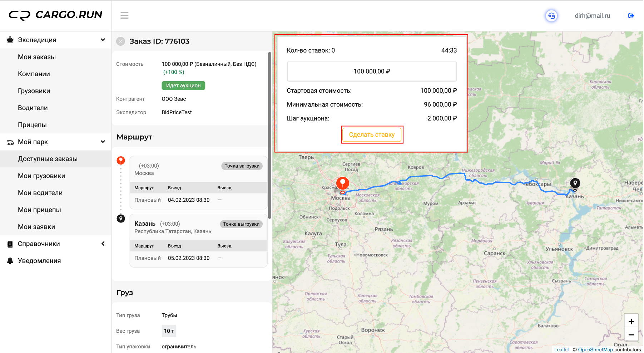
Task: Click the red Moscow pin on map
Action: click(x=343, y=183)
